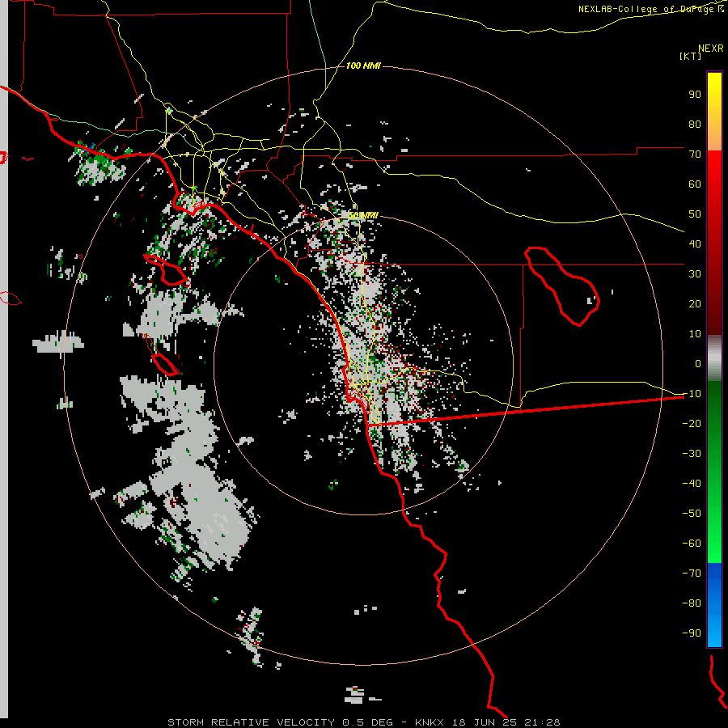728x728 pixels.
Task: Click the STORM RELATIVE VELOCITY caption
Action: click(251, 722)
